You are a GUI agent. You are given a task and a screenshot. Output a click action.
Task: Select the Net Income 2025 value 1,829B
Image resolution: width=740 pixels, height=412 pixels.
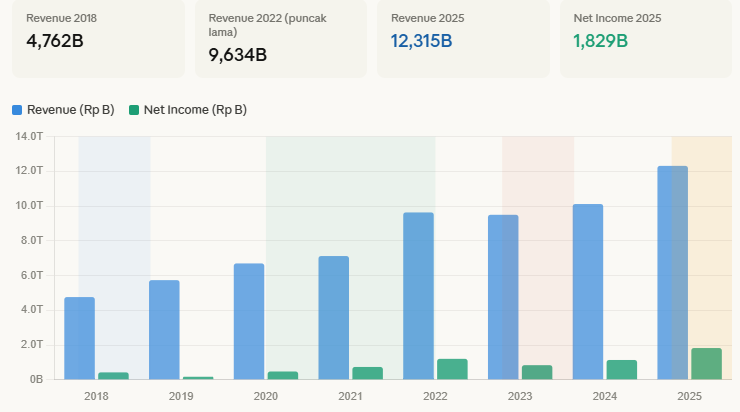coord(600,41)
